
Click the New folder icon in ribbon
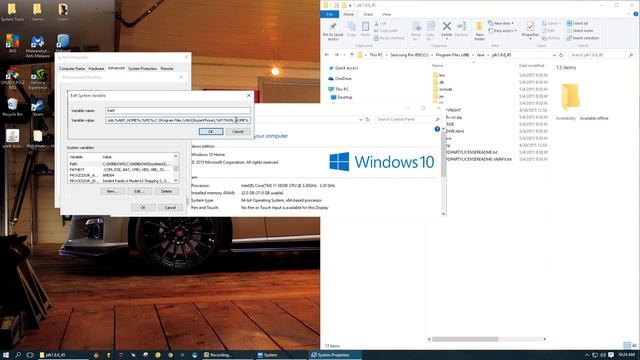(x=480, y=31)
